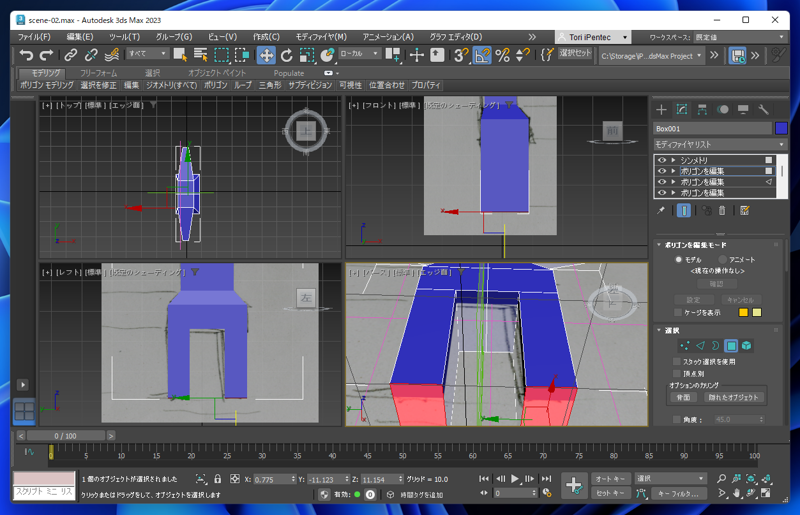Open the Create command panel tab
The image size is (800, 515).
[x=661, y=109]
